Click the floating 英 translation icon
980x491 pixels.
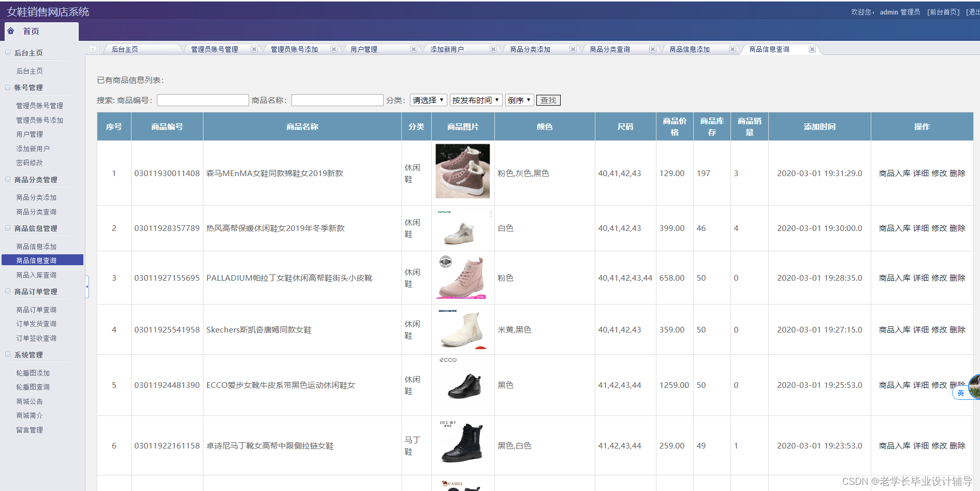(962, 393)
